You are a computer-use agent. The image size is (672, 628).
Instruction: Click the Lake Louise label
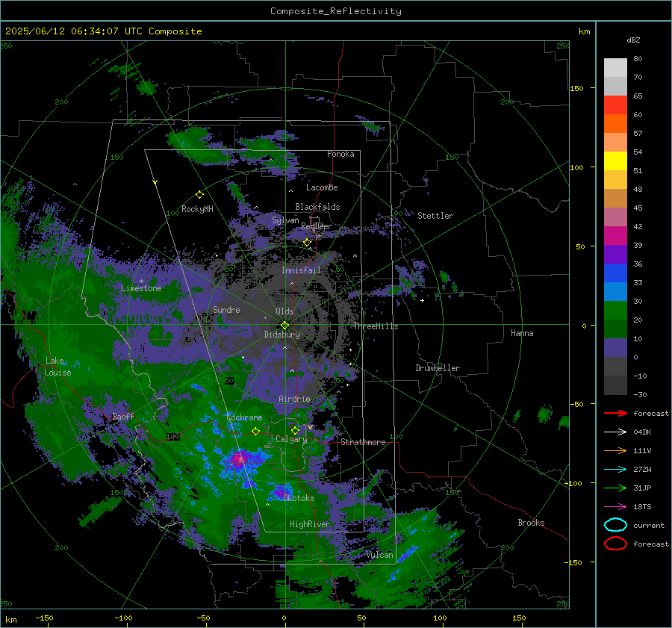(57, 367)
